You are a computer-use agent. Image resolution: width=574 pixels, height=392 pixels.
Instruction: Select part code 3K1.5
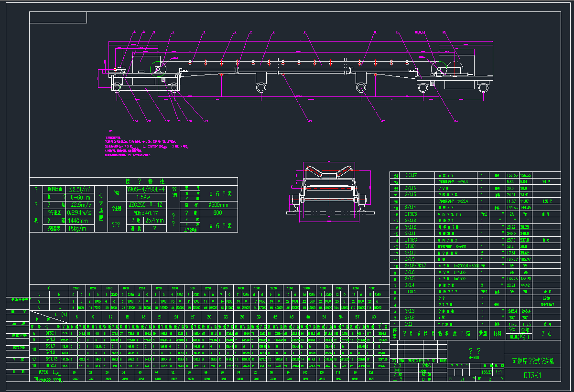(x=410, y=279)
